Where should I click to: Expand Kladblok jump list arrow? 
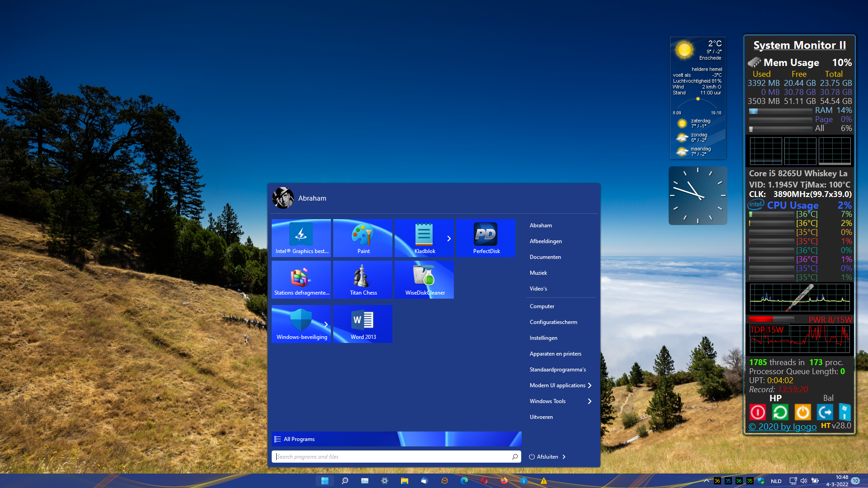pos(449,238)
